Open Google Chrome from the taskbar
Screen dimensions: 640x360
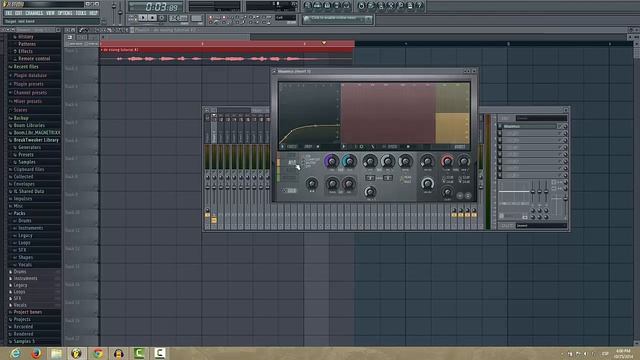(x=98, y=353)
